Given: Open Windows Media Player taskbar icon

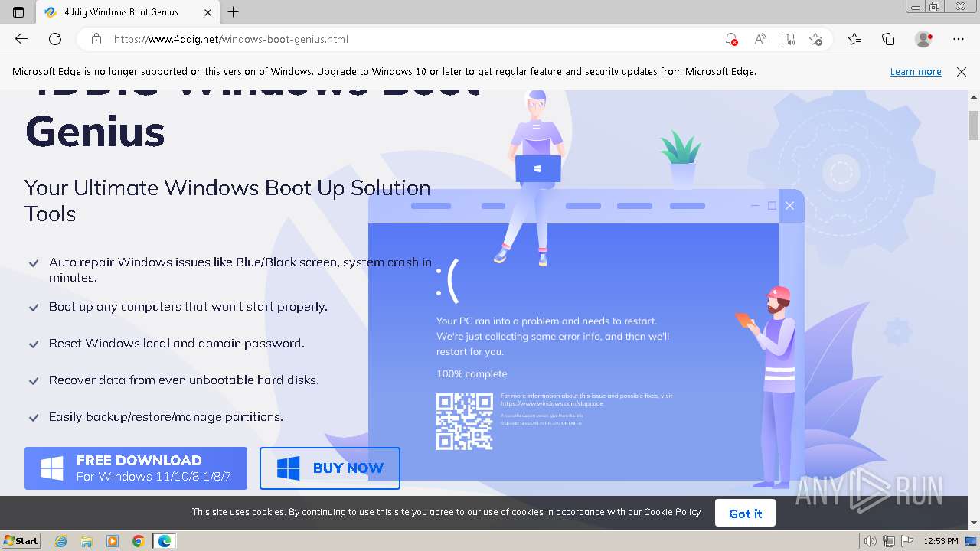Looking at the screenshot, I should (113, 541).
